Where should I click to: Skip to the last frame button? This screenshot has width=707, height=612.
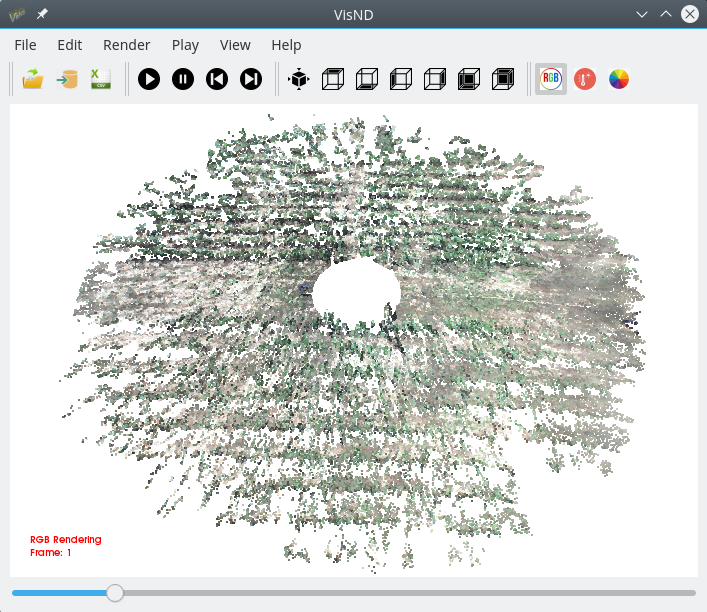pos(251,79)
